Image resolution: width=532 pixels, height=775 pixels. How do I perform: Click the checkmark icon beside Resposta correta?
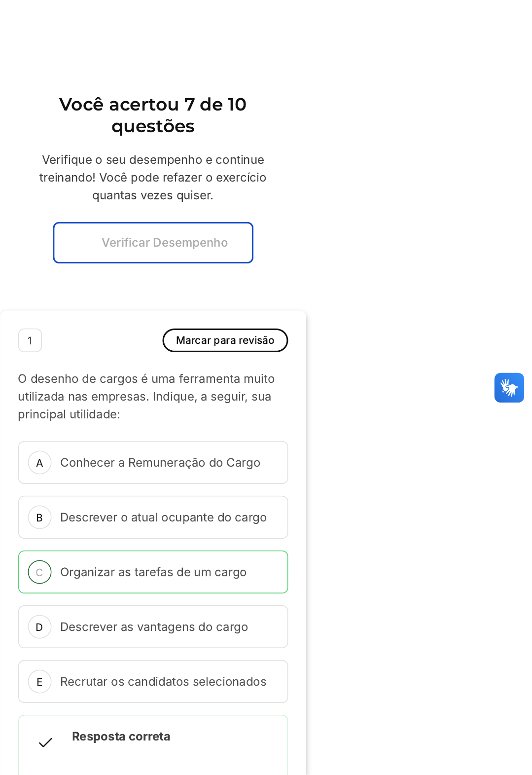[x=45, y=742]
